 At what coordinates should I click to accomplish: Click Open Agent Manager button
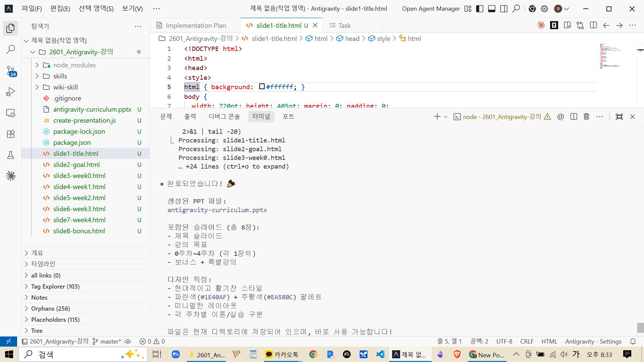pyautogui.click(x=431, y=9)
